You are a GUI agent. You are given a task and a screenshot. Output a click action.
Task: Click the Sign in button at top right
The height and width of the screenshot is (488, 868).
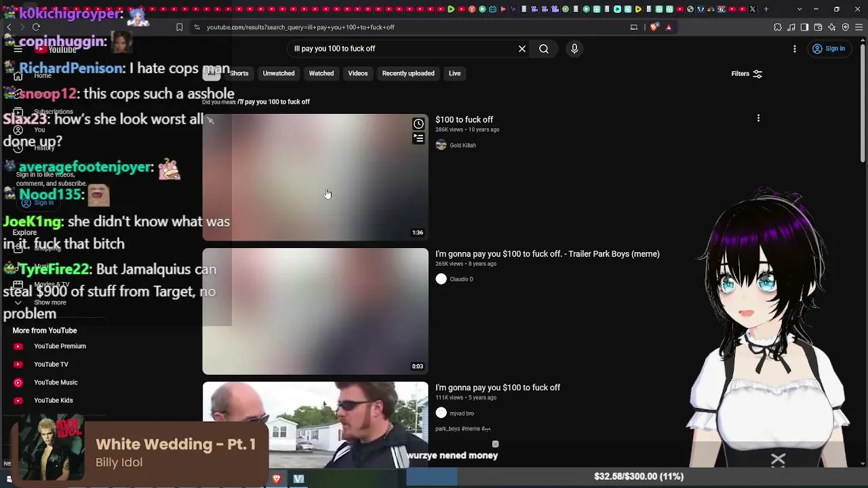829,49
